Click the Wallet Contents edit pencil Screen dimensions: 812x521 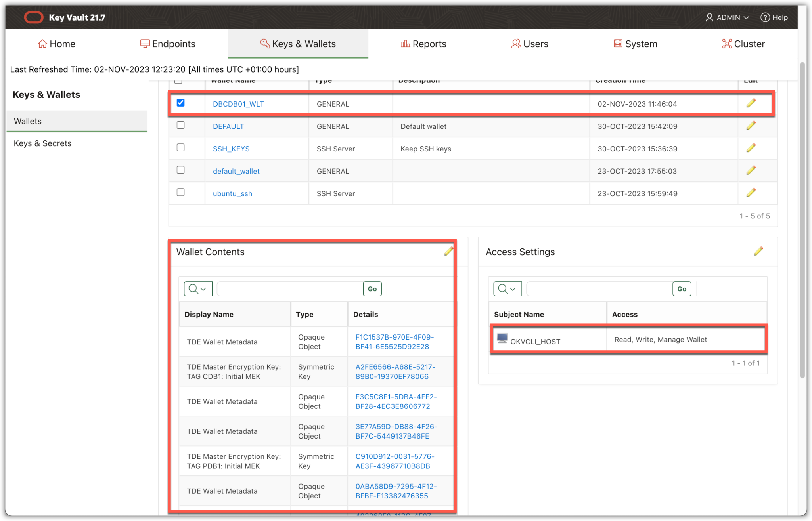[448, 251]
